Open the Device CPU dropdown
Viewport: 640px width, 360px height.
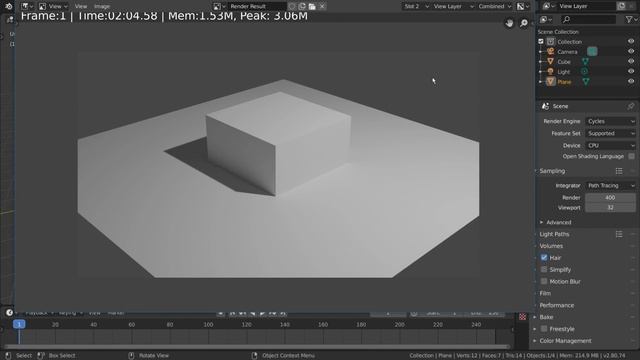[x=611, y=145]
